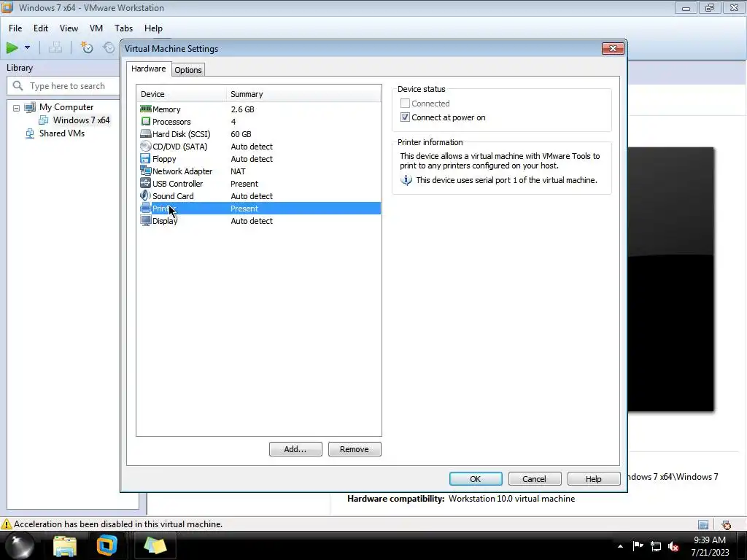This screenshot has height=560, width=747.
Task: Open the Help menu
Action: [153, 28]
